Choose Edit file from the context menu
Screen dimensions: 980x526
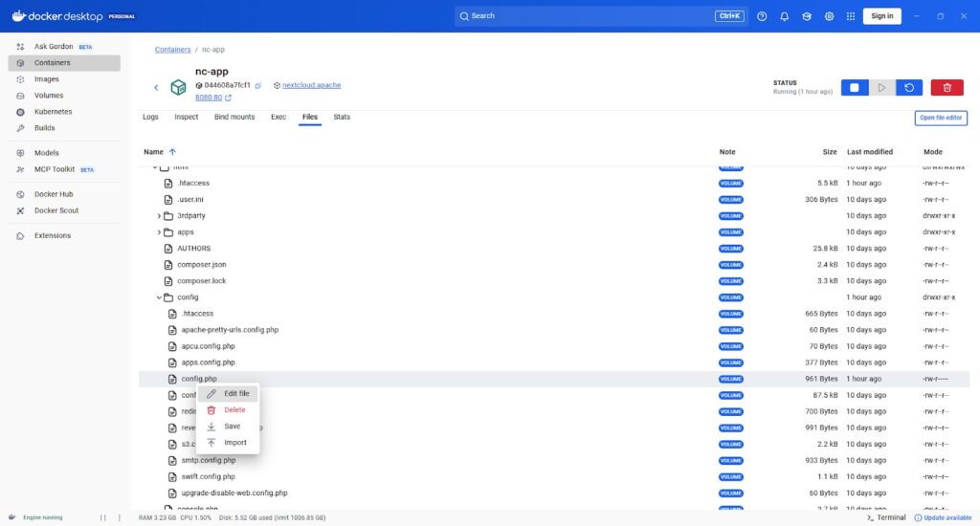pos(235,394)
